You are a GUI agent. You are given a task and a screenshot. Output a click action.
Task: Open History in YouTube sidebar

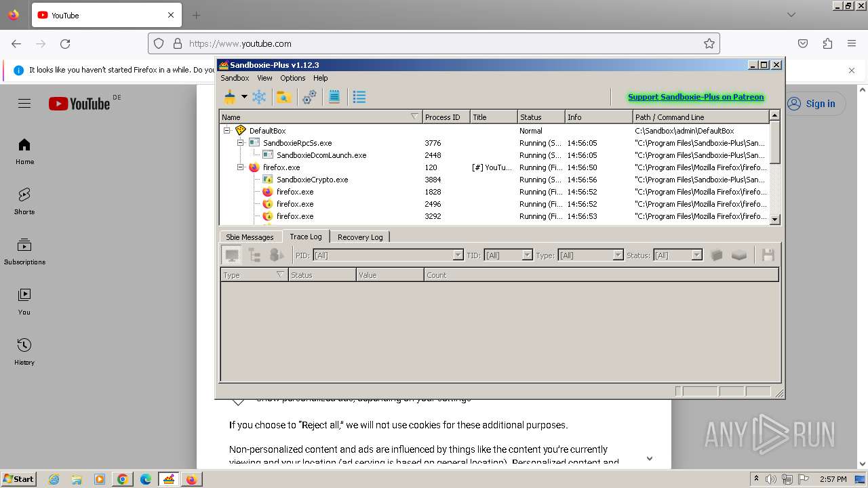[x=24, y=352]
